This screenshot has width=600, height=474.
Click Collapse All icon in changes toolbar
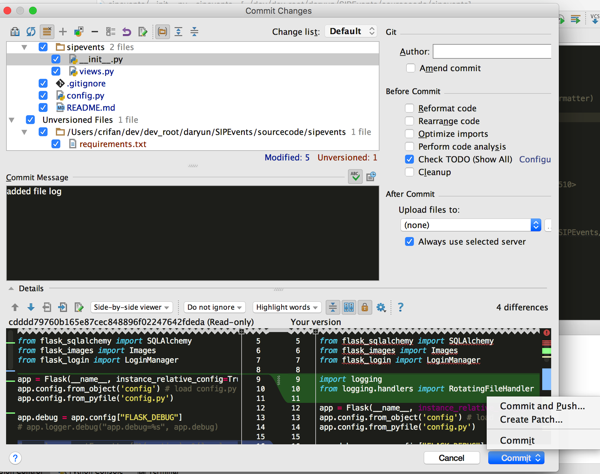point(194,32)
